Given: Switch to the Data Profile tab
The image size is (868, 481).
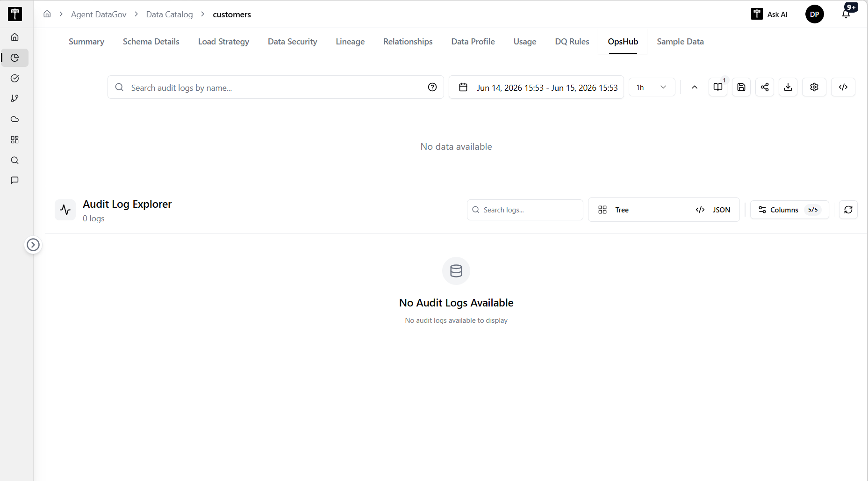Looking at the screenshot, I should 473,42.
